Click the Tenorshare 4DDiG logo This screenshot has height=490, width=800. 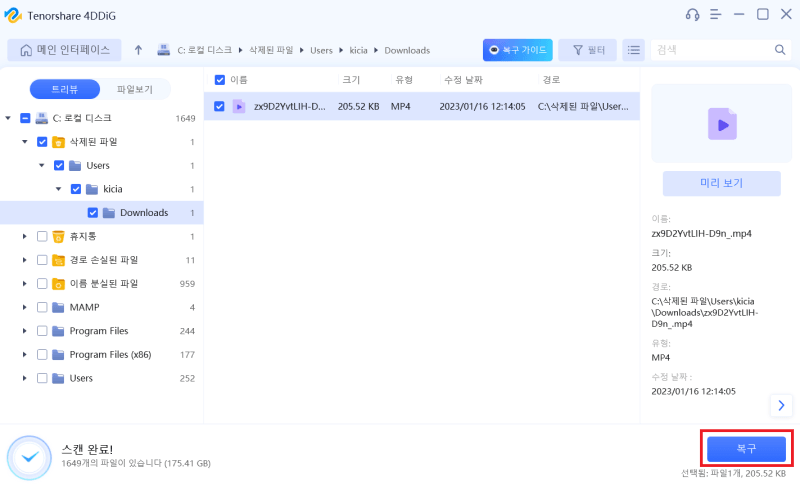[13, 15]
